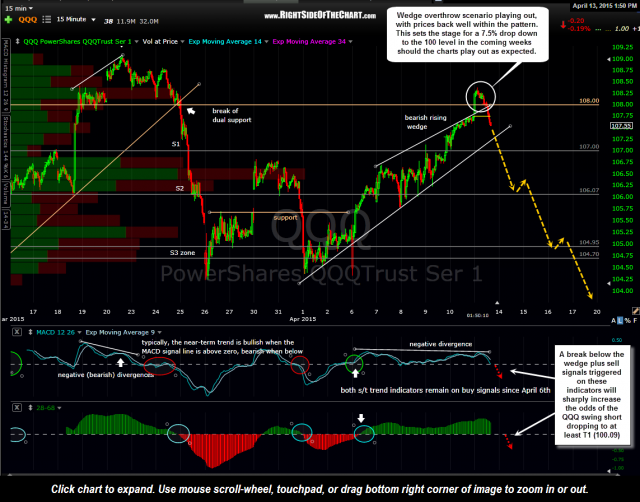The image size is (640, 502).
Task: Click the MACD pane resize arrows icon
Action: pyautogui.click(x=30, y=332)
